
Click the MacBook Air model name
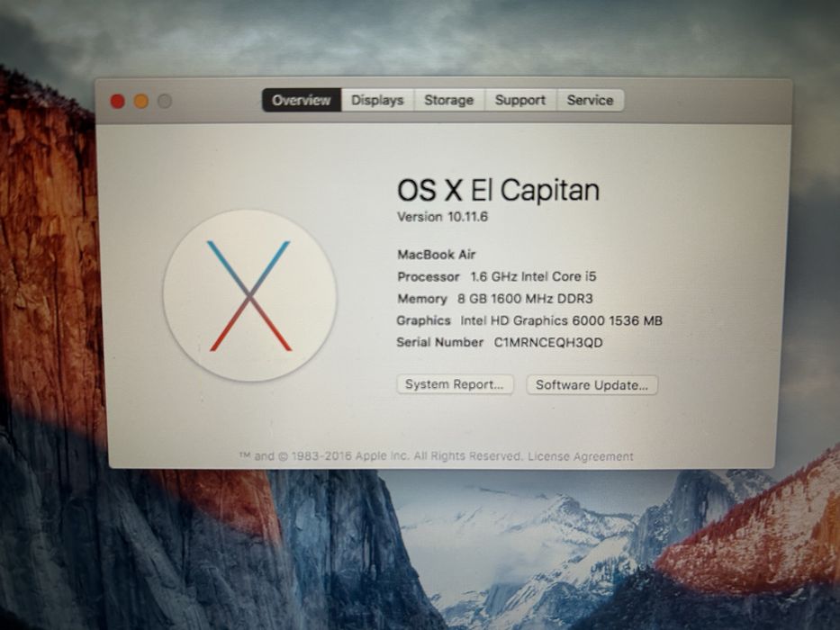[x=437, y=255]
